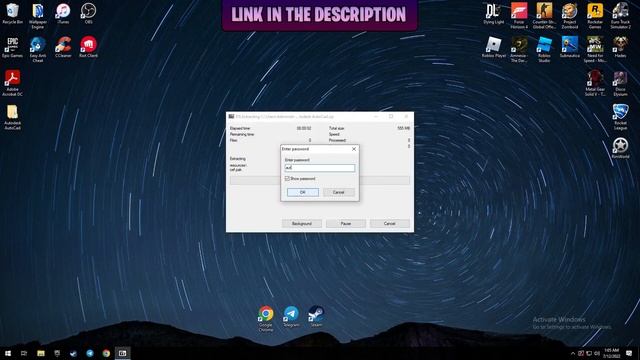Cancel extraction in the progress window
Image resolution: width=640 pixels, height=360 pixels.
389,224
